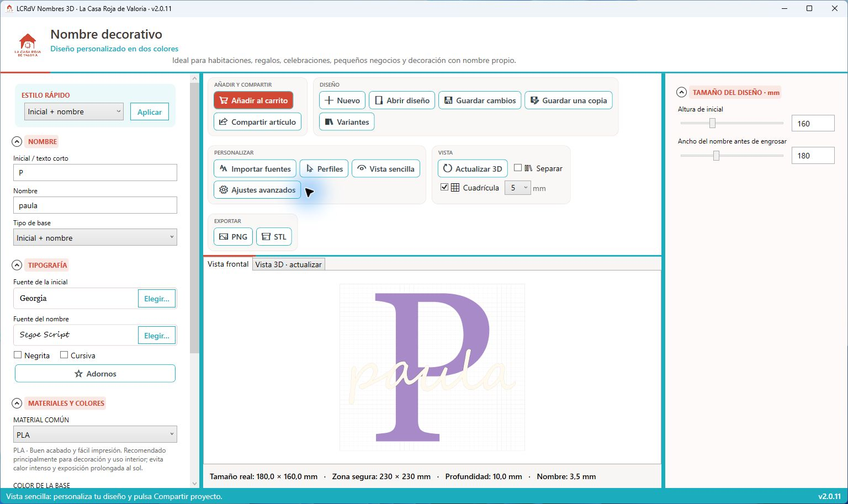Click the Georgia font name field
The image size is (848, 504).
pyautogui.click(x=76, y=298)
